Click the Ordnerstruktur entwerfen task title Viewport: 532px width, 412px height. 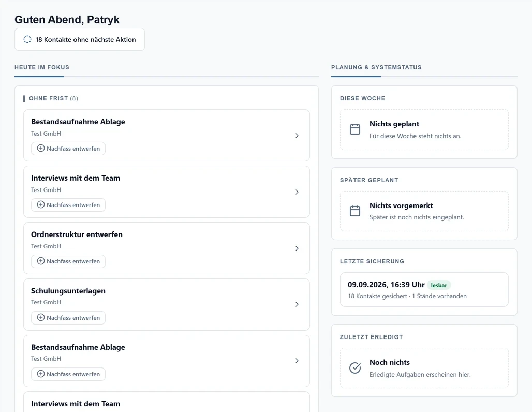pyautogui.click(x=77, y=234)
